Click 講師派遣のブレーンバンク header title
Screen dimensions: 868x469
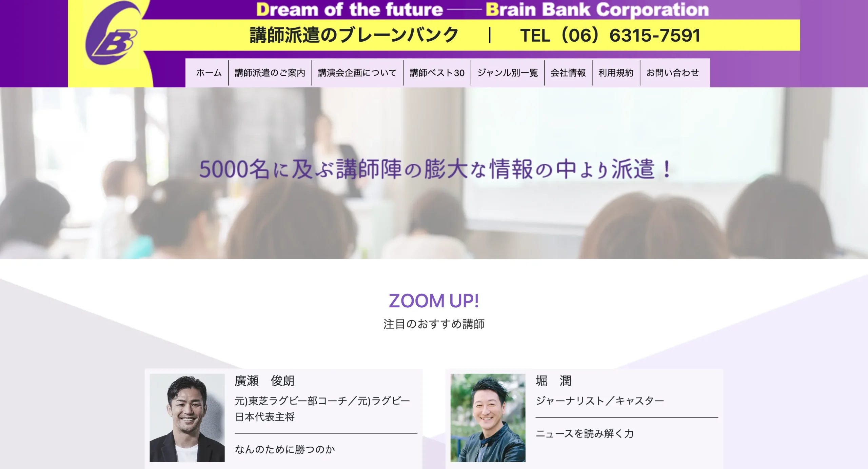tap(354, 36)
